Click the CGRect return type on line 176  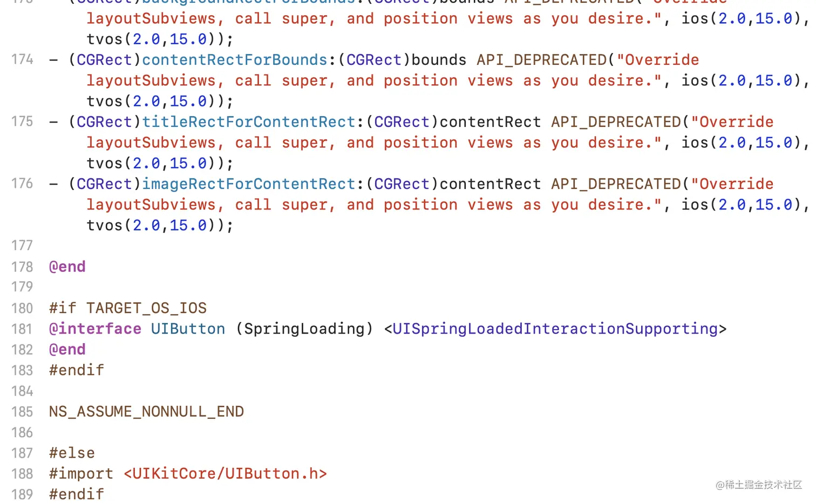tap(104, 184)
